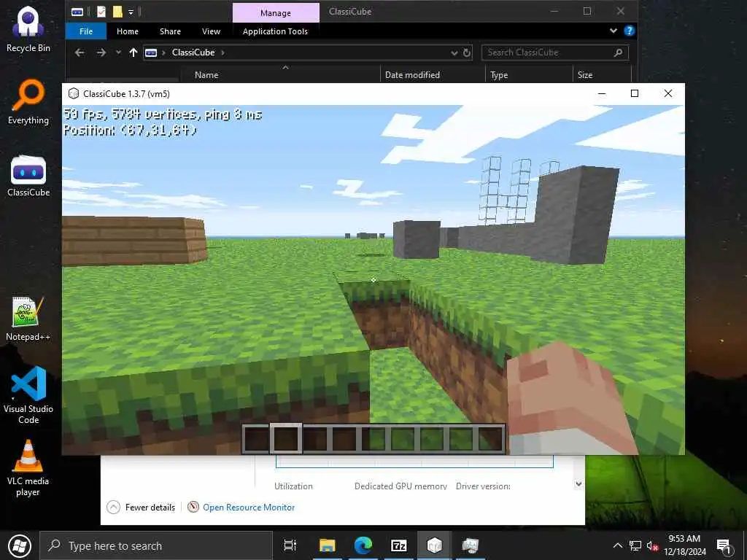Sort files by Size column
Screen dimensions: 747x560
(x=585, y=75)
